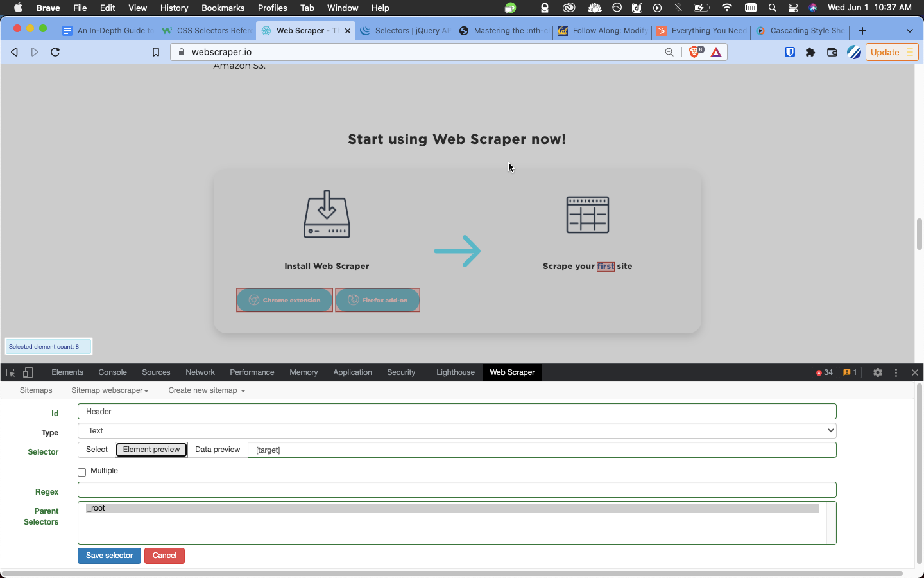Toggle Data preview button
Image resolution: width=924 pixels, height=578 pixels.
[218, 450]
